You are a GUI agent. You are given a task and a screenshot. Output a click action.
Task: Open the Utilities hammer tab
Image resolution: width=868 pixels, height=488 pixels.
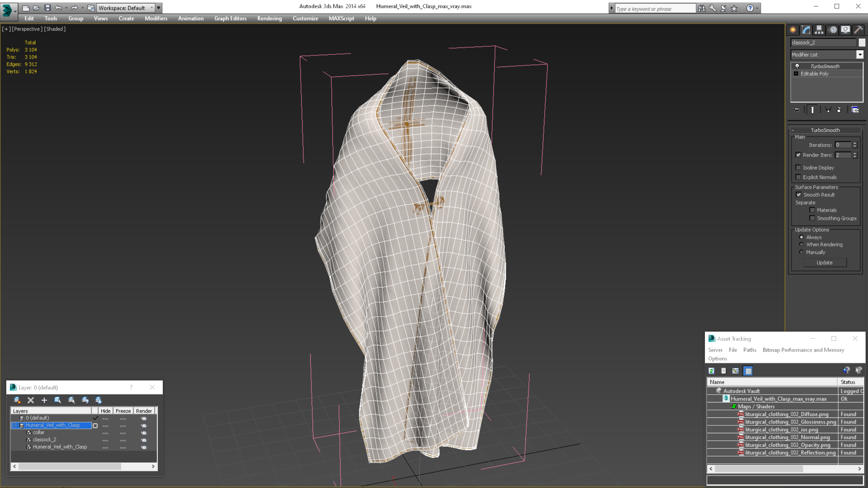[859, 30]
